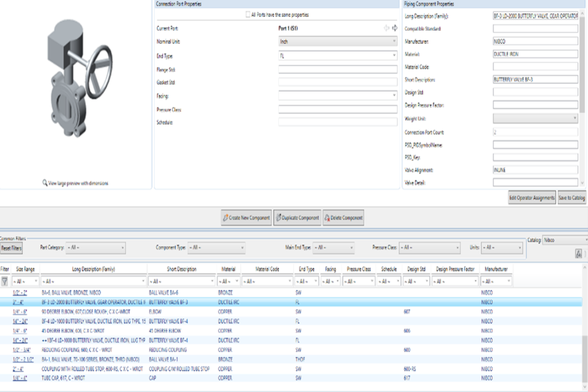Select the ++1BF-4 LD-1000 BUTTERFLY VALVE row

tap(291, 340)
